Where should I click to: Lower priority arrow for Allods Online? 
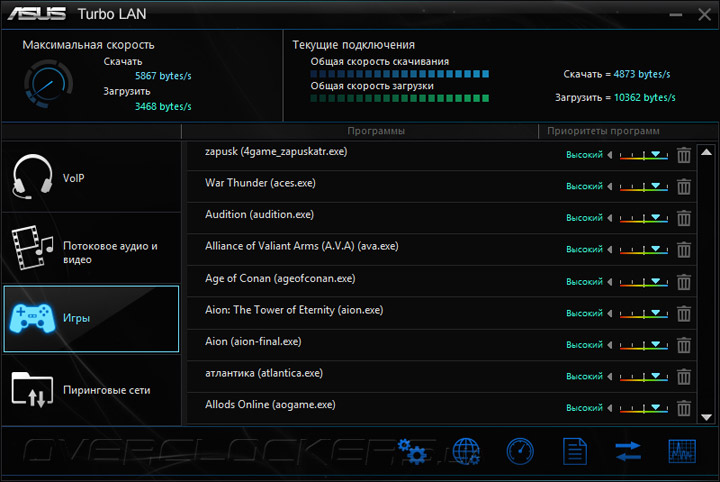click(610, 408)
